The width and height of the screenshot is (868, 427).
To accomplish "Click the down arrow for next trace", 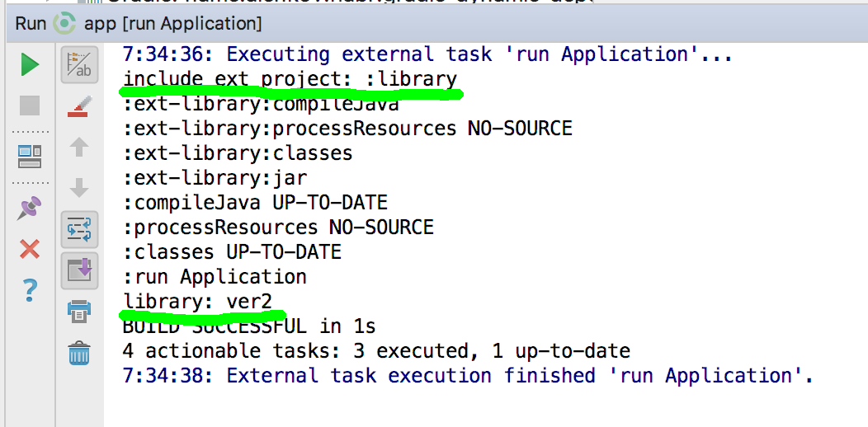I will click(79, 188).
